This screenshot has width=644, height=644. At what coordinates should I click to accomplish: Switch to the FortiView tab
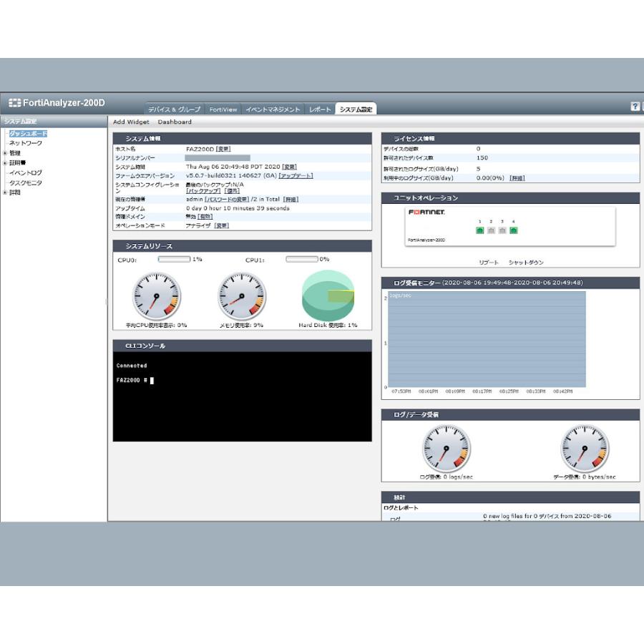(x=223, y=109)
